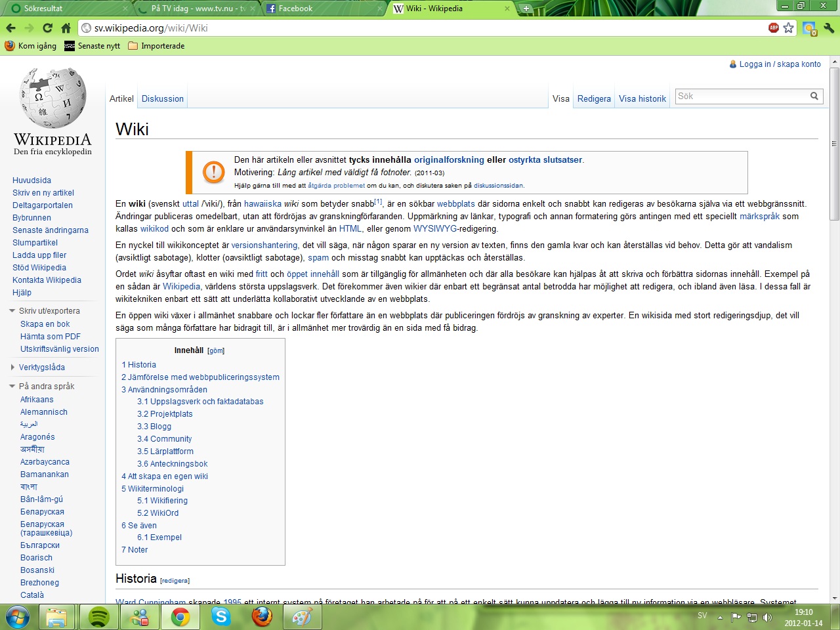840x630 pixels.
Task: Collapse the Skriv ut/exportera section
Action: coord(12,311)
